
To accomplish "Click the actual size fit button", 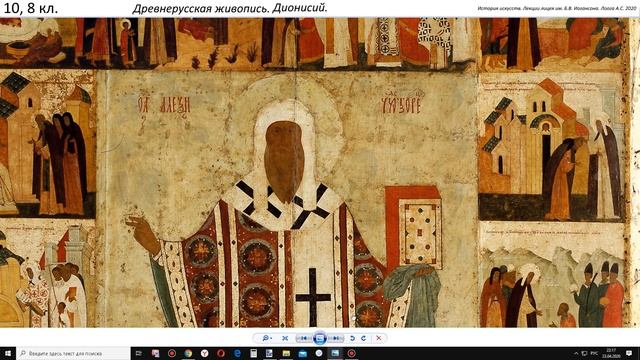I will pyautogui.click(x=285, y=338).
